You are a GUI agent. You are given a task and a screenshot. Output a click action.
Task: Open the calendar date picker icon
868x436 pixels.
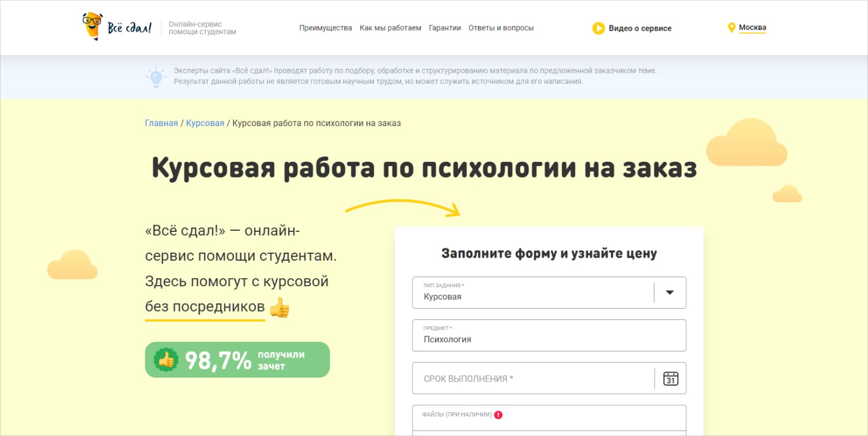click(671, 379)
